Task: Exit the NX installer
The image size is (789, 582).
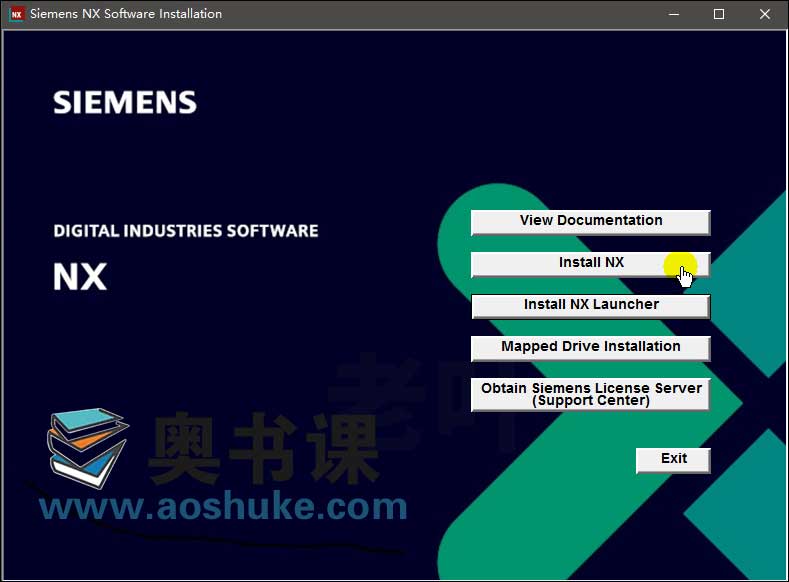Action: (x=673, y=460)
